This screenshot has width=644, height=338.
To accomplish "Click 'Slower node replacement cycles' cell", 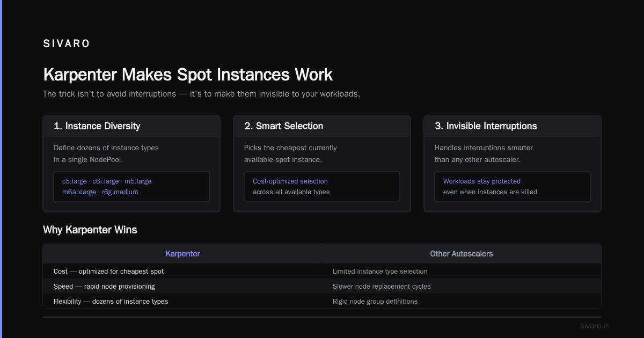I will pyautogui.click(x=462, y=286).
